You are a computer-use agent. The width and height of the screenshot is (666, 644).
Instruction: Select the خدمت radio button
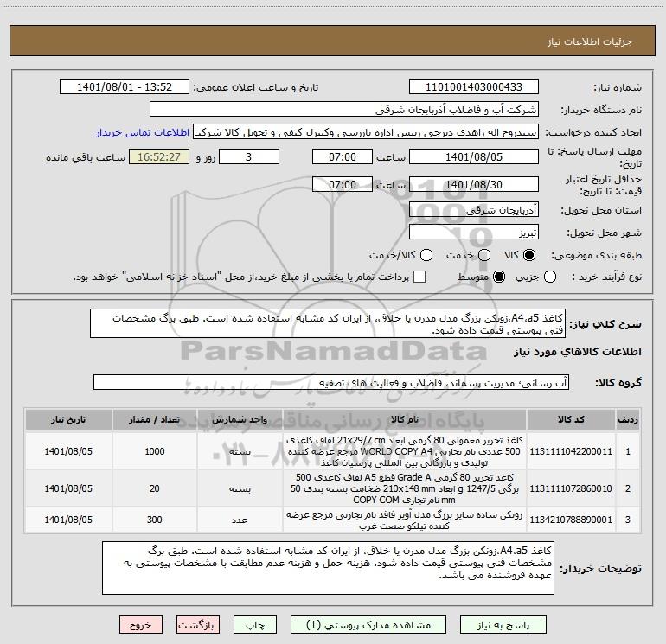coord(484,255)
